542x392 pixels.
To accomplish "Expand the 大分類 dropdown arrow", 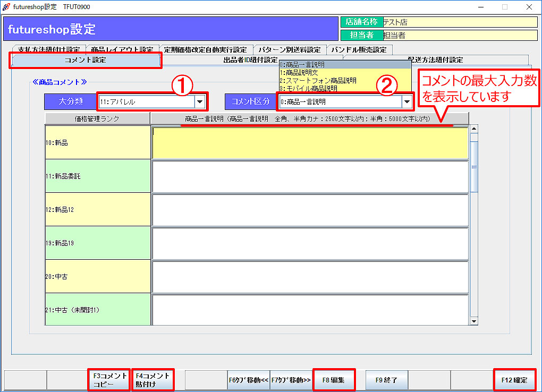I will point(200,101).
